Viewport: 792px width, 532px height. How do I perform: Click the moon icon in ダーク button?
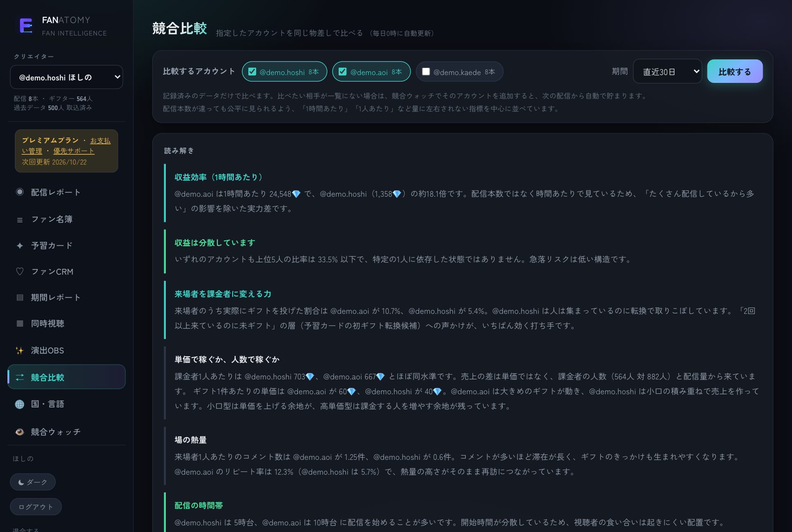click(x=21, y=482)
